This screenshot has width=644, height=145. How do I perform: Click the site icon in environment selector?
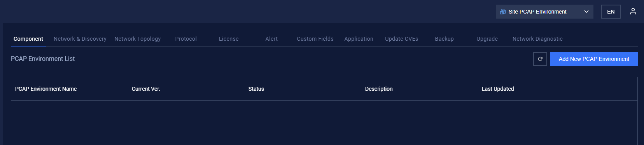click(503, 12)
